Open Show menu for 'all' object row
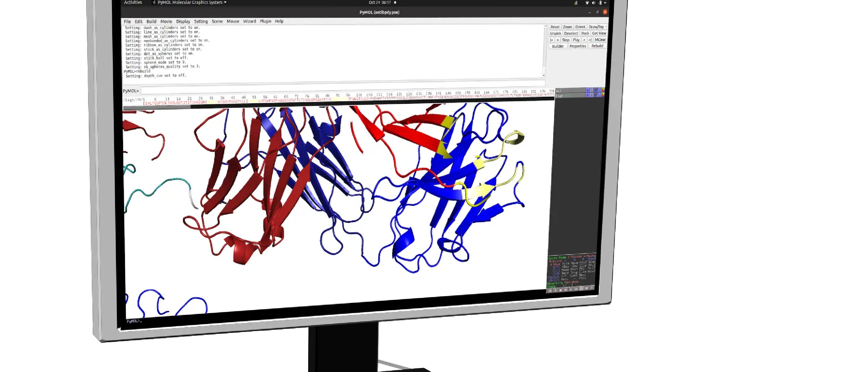The image size is (868, 372). (592, 90)
